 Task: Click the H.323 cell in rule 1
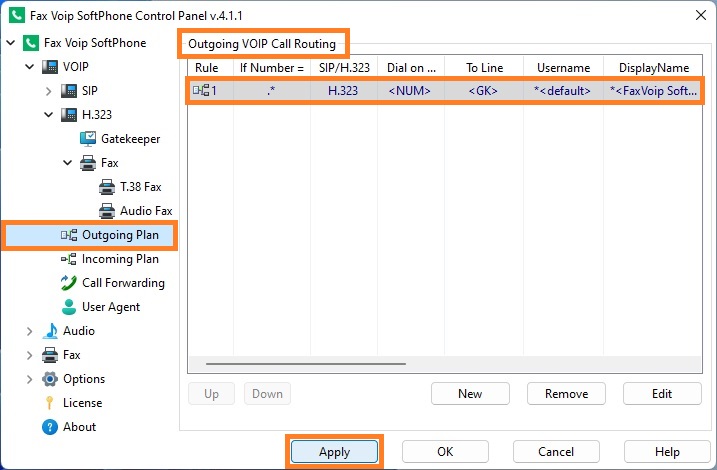point(343,91)
